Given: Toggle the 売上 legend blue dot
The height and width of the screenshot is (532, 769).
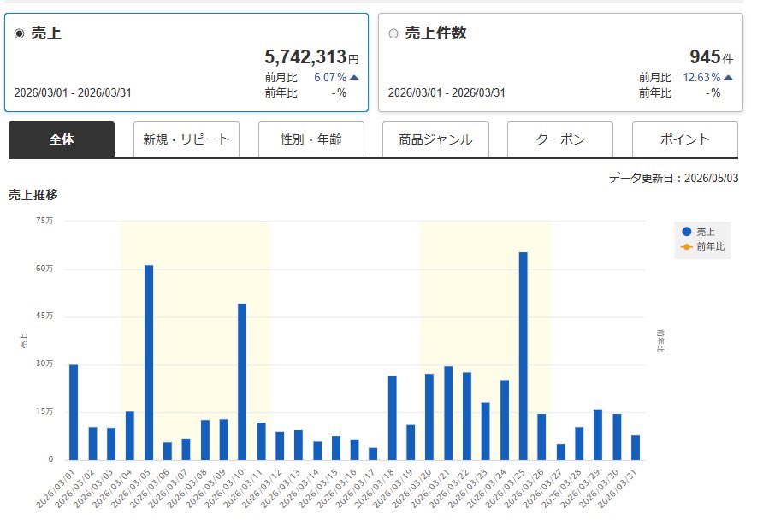Looking at the screenshot, I should pyautogui.click(x=687, y=232).
